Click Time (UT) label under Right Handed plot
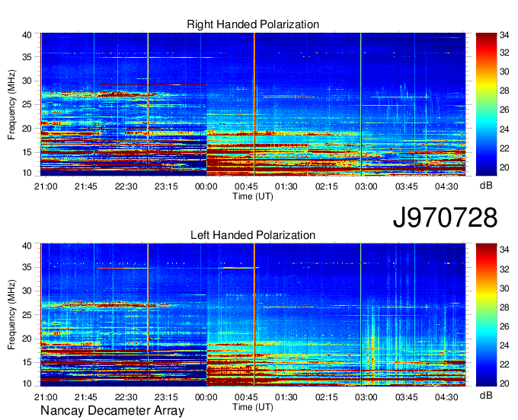This screenshot has height=420, width=518. pyautogui.click(x=253, y=196)
